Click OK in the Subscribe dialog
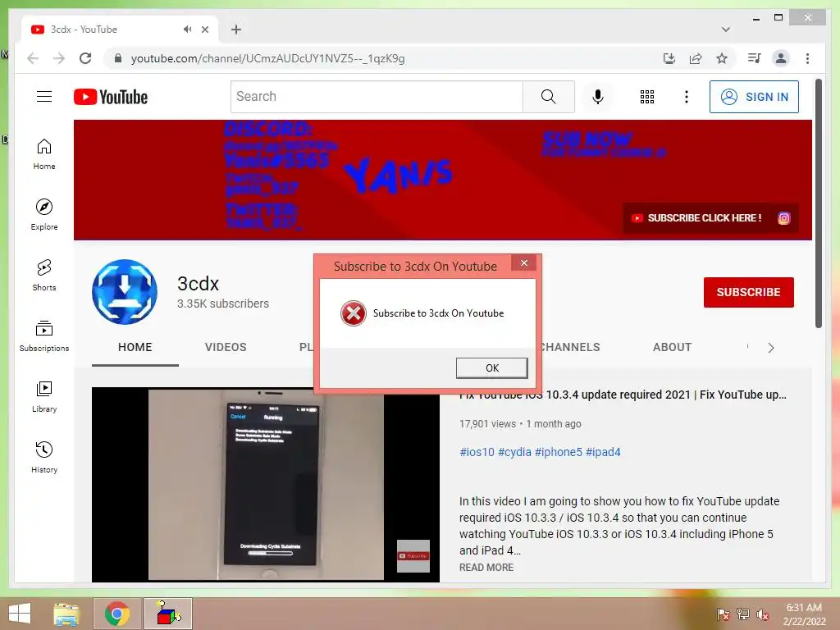This screenshot has height=630, width=840. (492, 368)
